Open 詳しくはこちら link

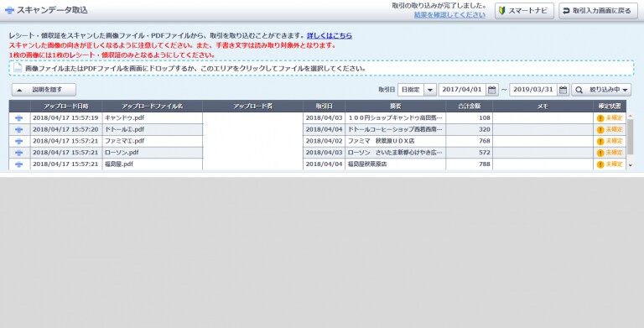[330, 36]
